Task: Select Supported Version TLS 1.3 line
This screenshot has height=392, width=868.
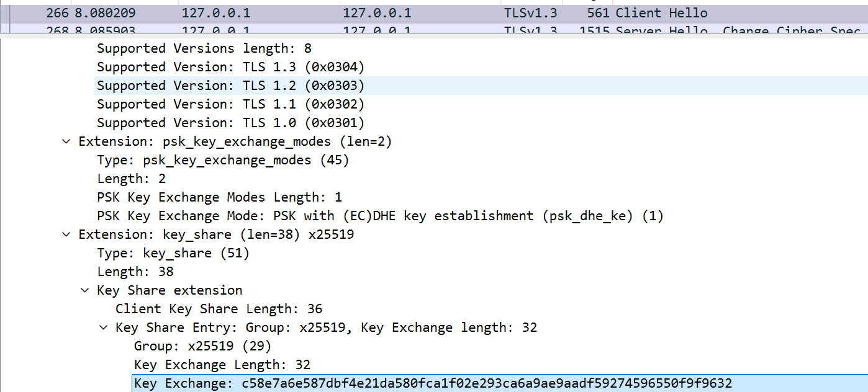Action: 230,67
